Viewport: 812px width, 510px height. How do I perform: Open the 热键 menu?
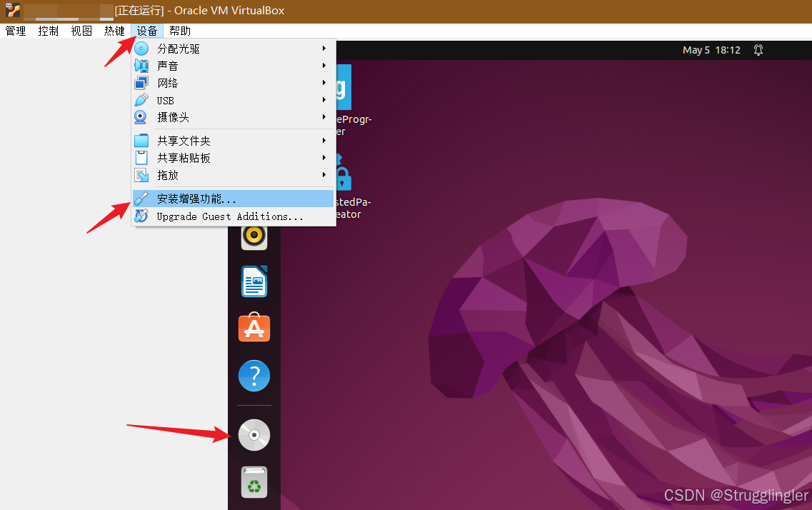pos(114,31)
